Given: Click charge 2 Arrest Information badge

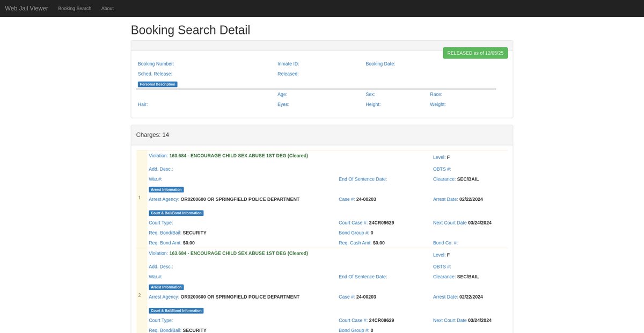Looking at the screenshot, I should [x=166, y=287].
